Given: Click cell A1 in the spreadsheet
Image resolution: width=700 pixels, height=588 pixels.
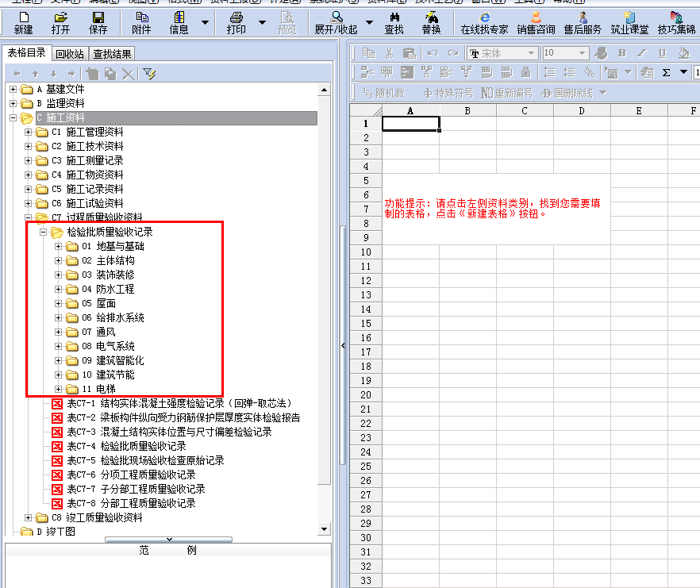Looking at the screenshot, I should 410,124.
